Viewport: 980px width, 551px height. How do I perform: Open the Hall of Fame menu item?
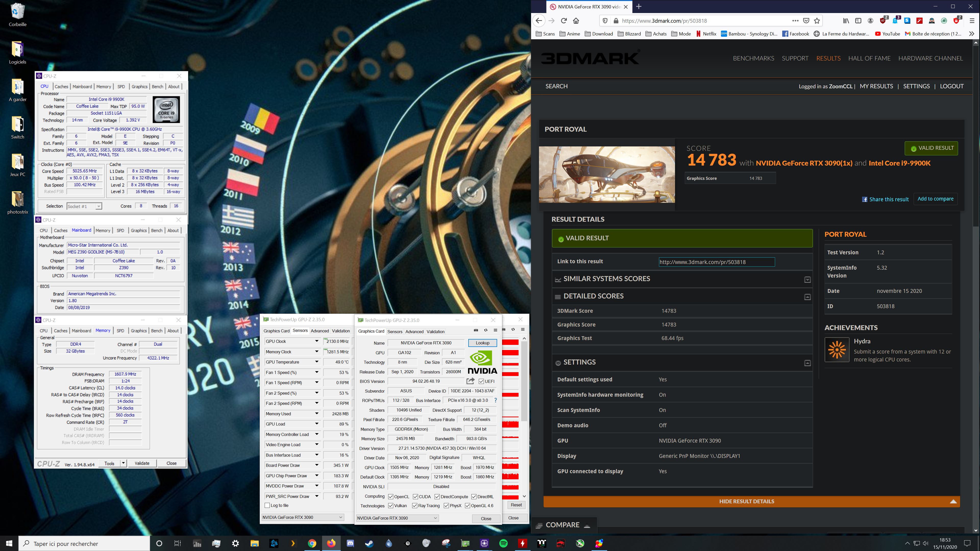pyautogui.click(x=869, y=58)
